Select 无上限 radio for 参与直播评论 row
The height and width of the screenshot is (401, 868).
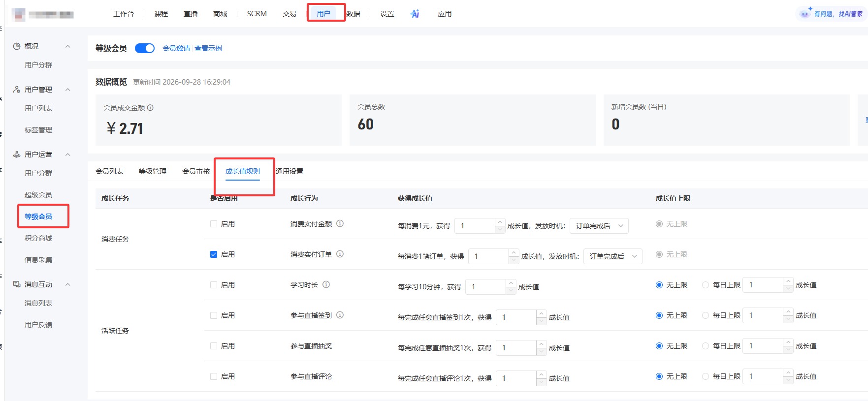click(659, 376)
